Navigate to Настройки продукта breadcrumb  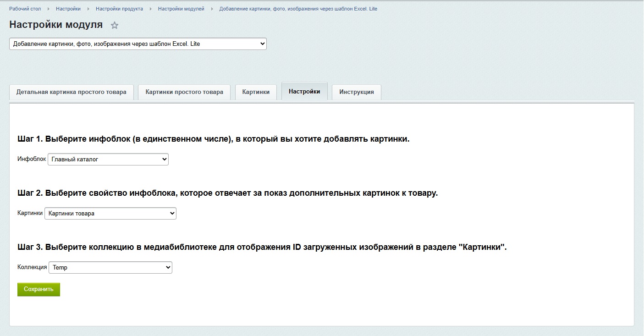pos(119,9)
